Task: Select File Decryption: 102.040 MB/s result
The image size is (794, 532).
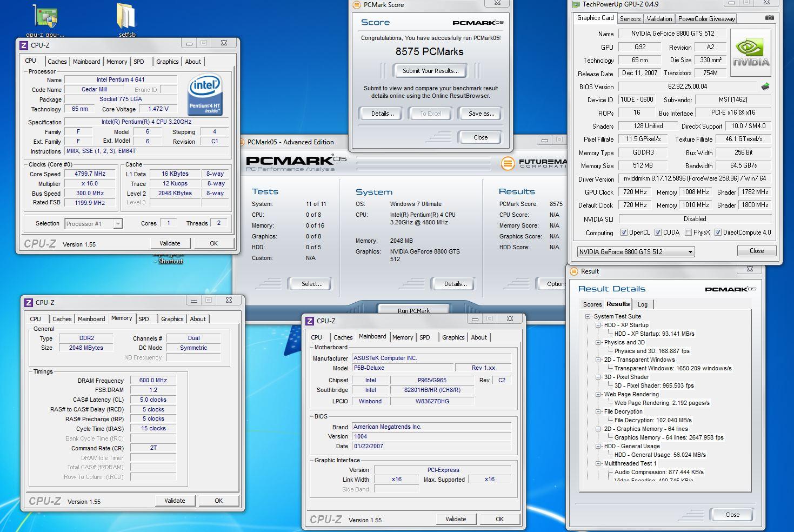Action: [653, 420]
